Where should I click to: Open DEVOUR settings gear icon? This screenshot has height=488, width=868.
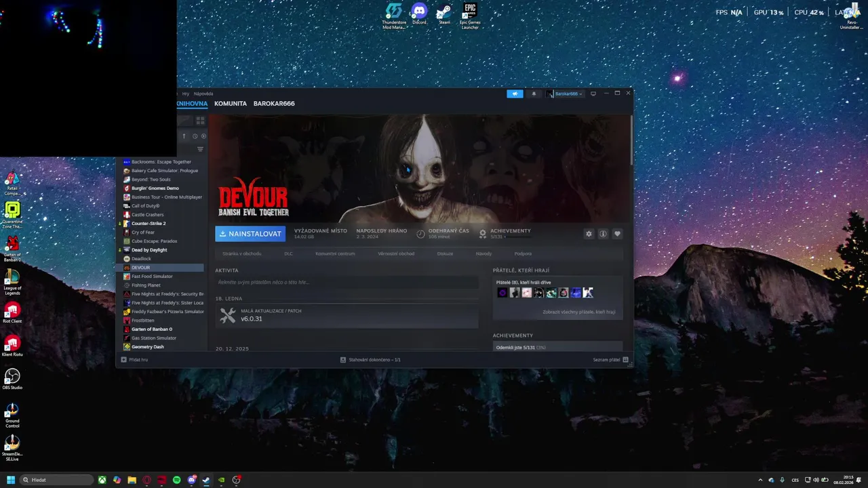point(589,234)
